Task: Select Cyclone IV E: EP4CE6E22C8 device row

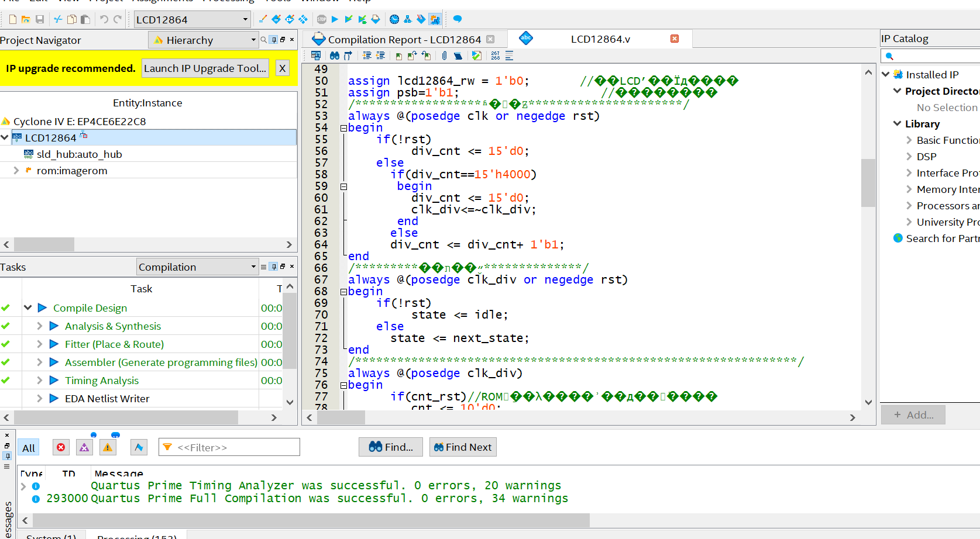Action: pyautogui.click(x=80, y=122)
